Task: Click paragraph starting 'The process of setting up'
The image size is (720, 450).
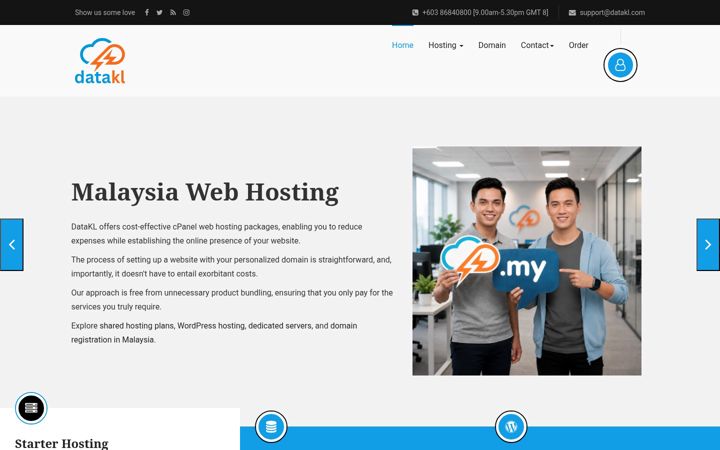Action: coord(231,267)
